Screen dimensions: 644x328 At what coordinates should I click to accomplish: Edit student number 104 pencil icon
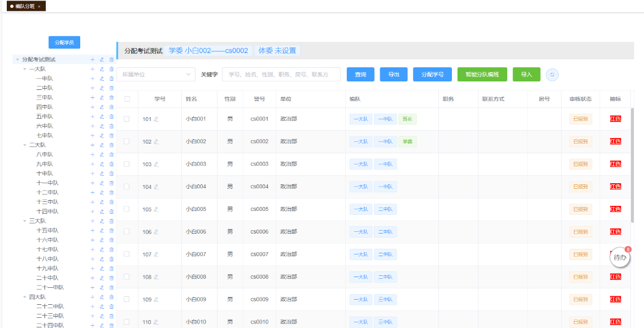156,187
